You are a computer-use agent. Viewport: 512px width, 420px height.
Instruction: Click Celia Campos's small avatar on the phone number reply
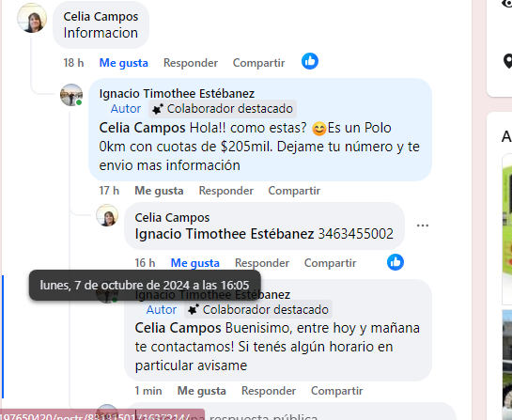point(107,215)
